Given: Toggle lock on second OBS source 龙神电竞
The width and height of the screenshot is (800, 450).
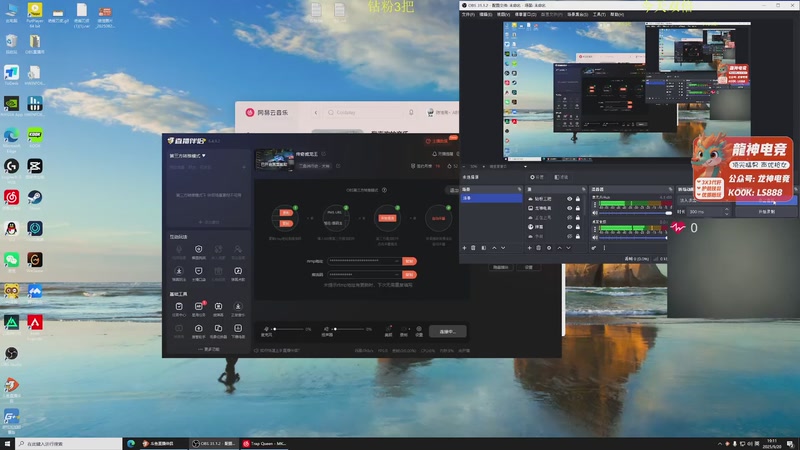Looking at the screenshot, I should pyautogui.click(x=578, y=208).
